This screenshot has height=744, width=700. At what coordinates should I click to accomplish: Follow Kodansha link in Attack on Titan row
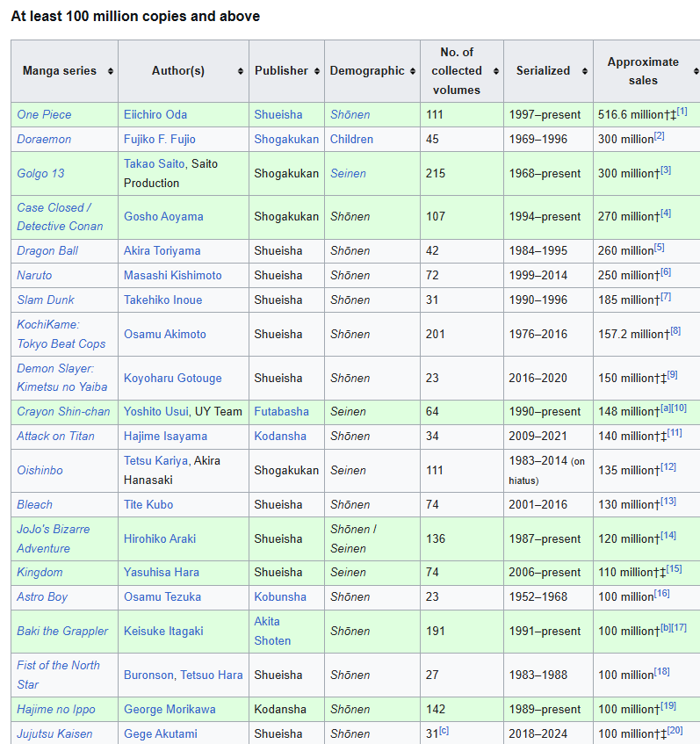[x=280, y=437]
